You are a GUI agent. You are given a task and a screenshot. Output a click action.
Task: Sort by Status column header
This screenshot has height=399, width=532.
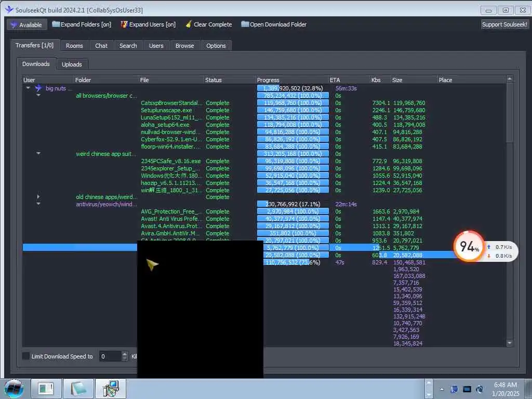pos(230,80)
